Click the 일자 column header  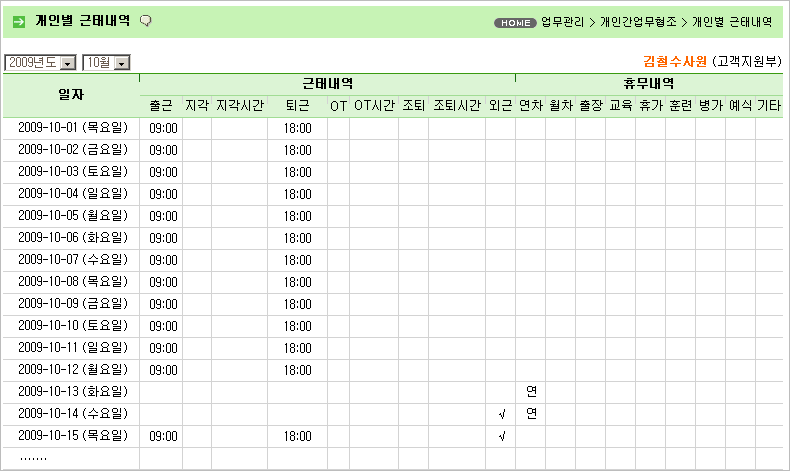[71, 94]
